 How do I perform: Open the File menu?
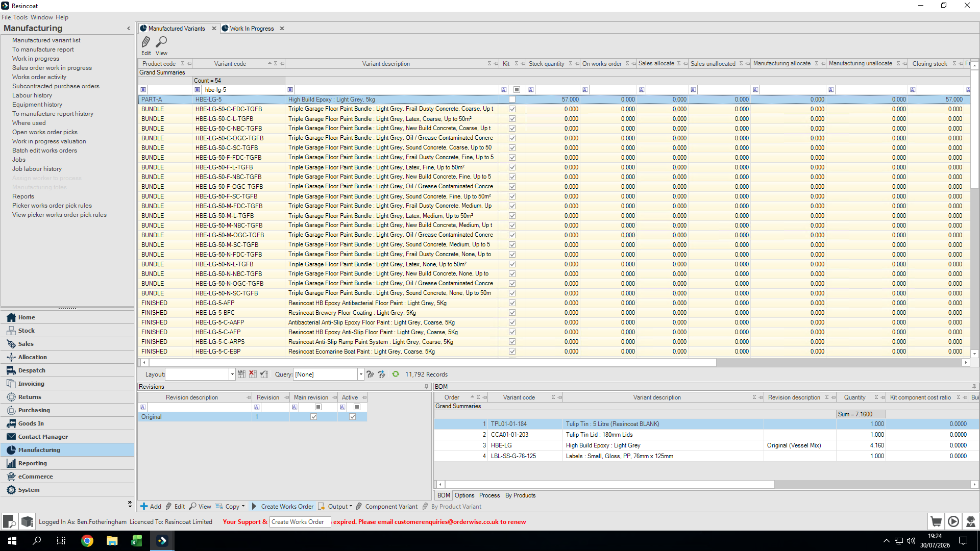tap(6, 17)
